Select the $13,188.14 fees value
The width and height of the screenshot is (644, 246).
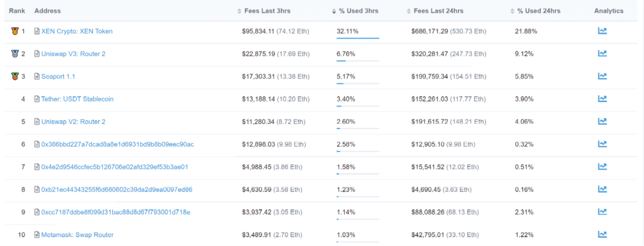pyautogui.click(x=258, y=99)
